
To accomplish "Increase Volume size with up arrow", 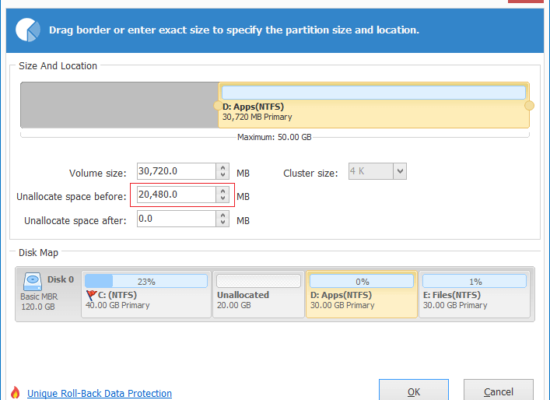I will tap(223, 168).
